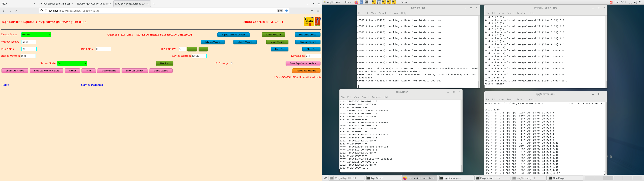Click the volume icon in system tray
The width and height of the screenshot is (644, 181).
[635, 2]
